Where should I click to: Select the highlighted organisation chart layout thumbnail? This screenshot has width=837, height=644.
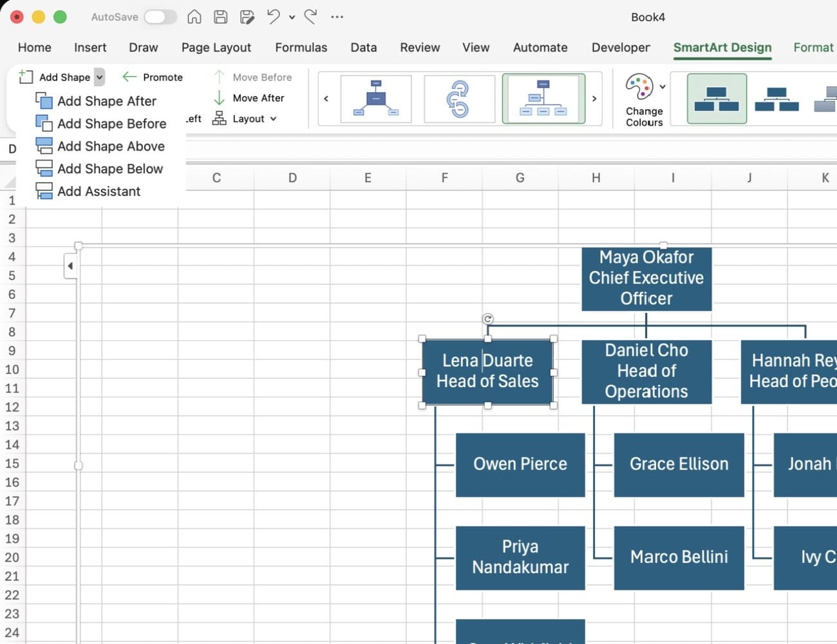(x=543, y=99)
